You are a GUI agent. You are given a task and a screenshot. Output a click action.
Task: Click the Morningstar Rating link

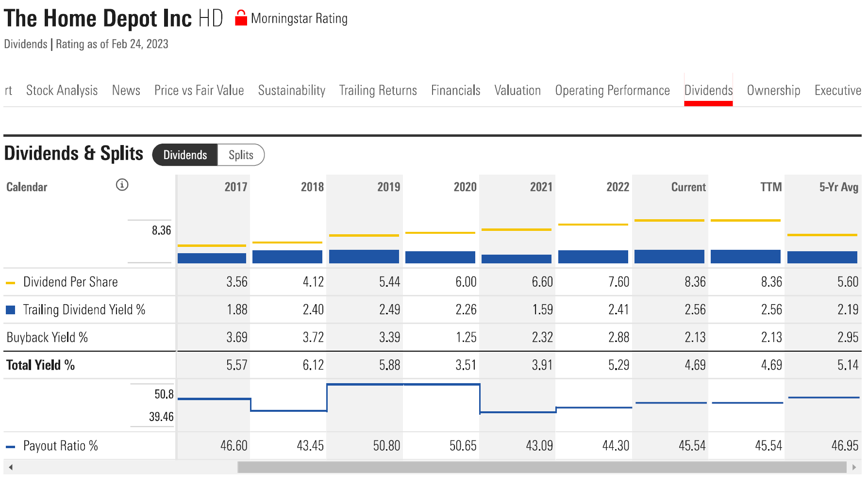tap(299, 19)
